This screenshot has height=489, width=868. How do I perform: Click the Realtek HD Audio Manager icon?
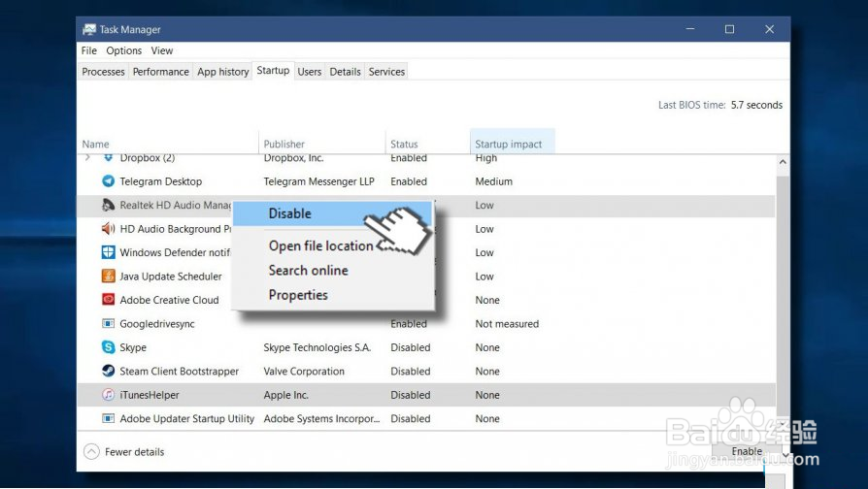pos(108,205)
